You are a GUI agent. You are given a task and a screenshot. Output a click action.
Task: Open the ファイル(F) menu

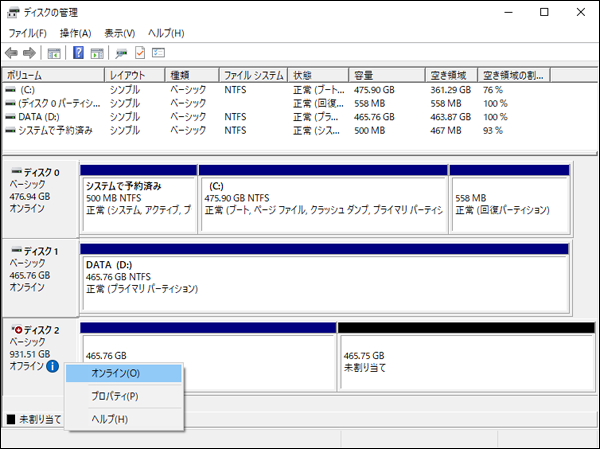pyautogui.click(x=28, y=33)
